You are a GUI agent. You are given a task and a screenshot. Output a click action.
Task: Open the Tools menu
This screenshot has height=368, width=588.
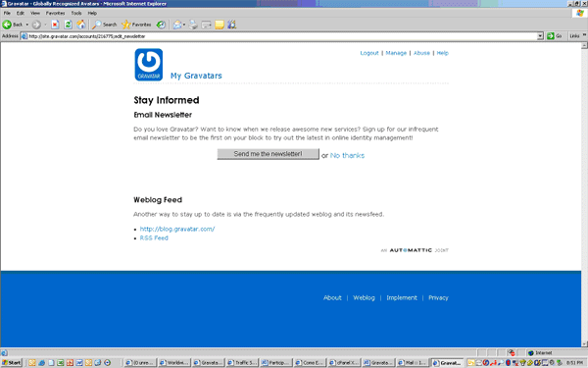(76, 13)
